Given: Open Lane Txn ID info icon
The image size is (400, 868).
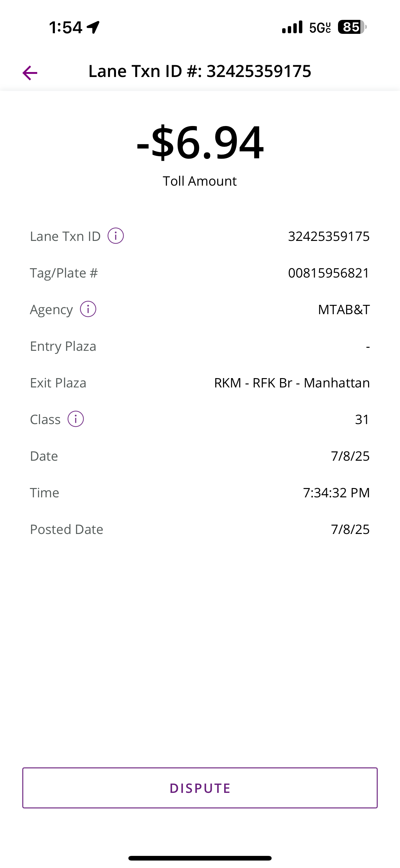Looking at the screenshot, I should click(115, 236).
